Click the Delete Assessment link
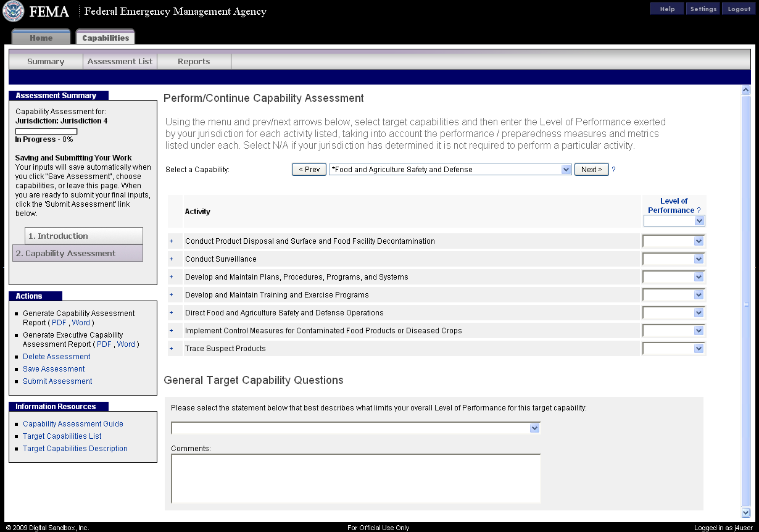The height and width of the screenshot is (532, 759). tap(57, 357)
